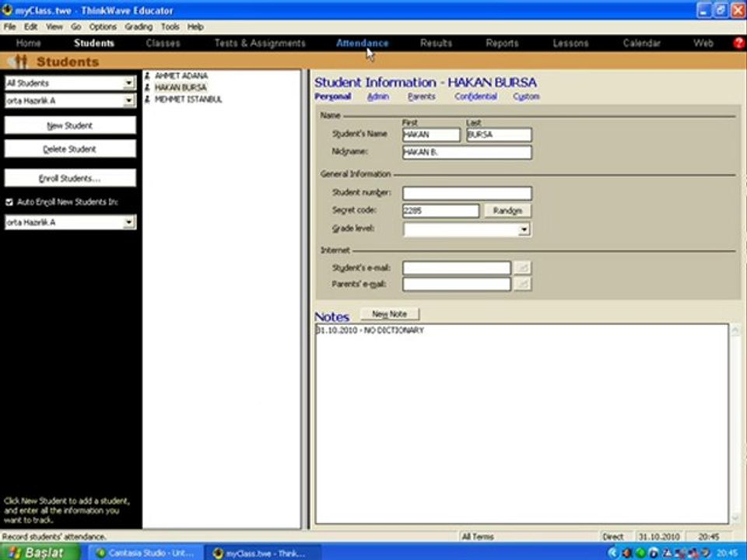Click the Secret code input field

pyautogui.click(x=440, y=211)
